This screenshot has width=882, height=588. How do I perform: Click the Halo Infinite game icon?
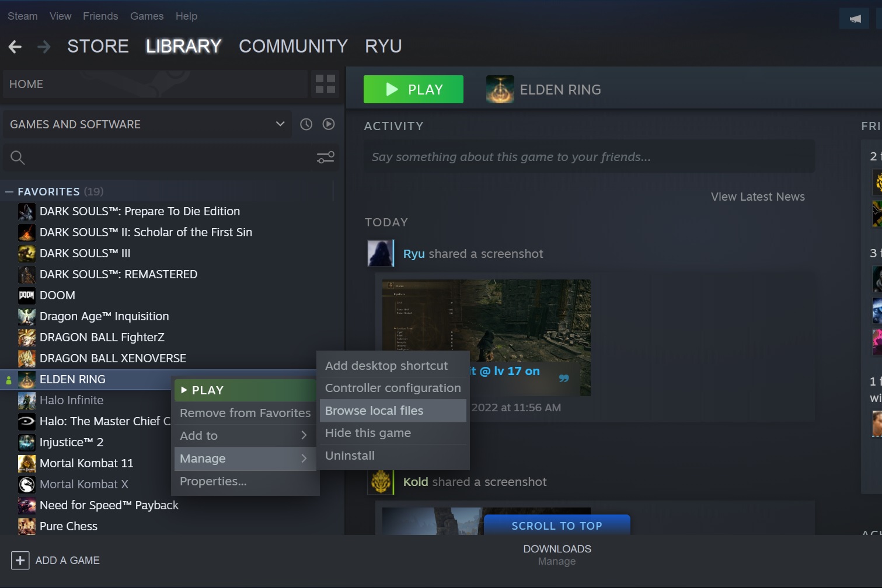(27, 400)
